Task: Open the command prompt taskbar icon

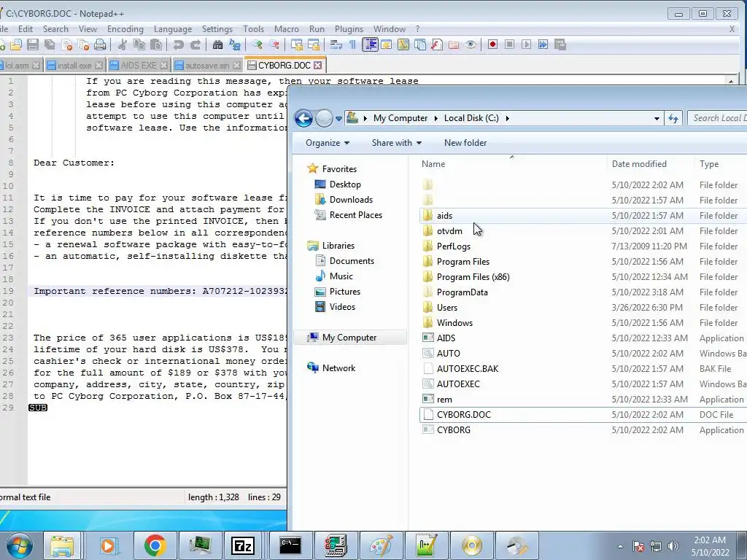Action: (290, 545)
